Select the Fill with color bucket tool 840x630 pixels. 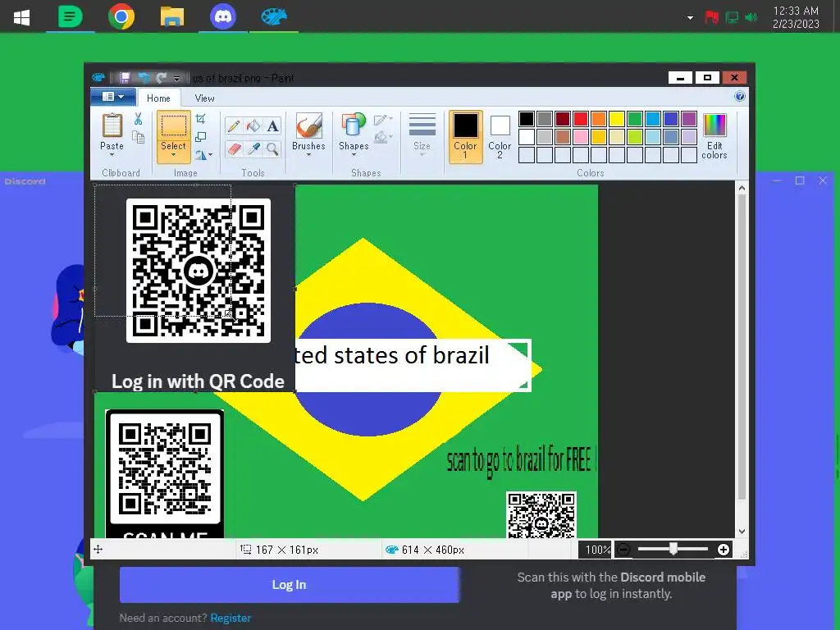(253, 126)
